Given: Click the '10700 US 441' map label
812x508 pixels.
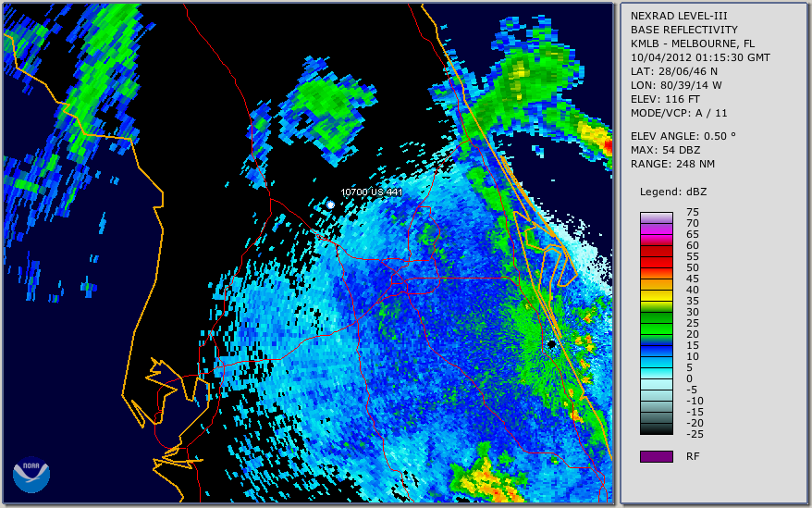Looking at the screenshot, I should 371,192.
